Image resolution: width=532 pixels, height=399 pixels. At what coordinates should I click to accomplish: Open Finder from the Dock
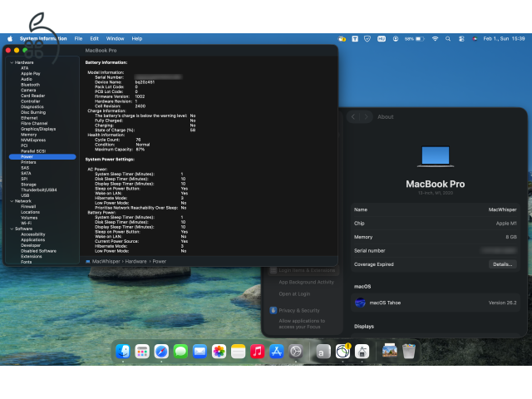click(x=123, y=351)
